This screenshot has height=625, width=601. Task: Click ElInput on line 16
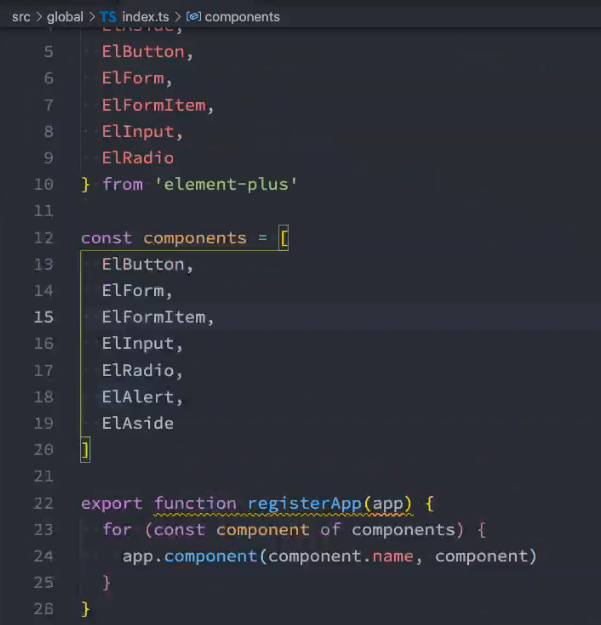(138, 344)
